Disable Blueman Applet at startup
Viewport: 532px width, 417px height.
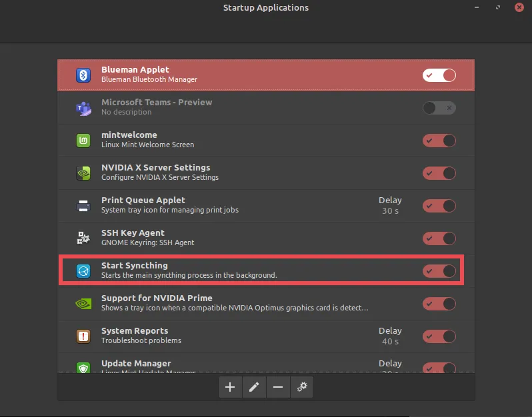coord(439,75)
